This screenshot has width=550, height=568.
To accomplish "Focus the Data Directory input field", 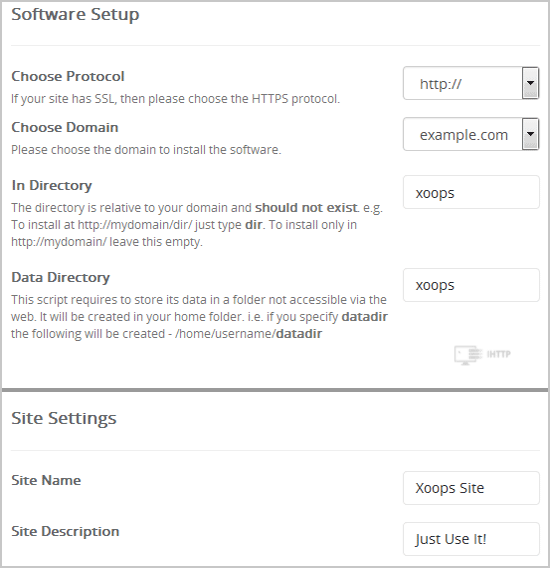I will tap(471, 285).
